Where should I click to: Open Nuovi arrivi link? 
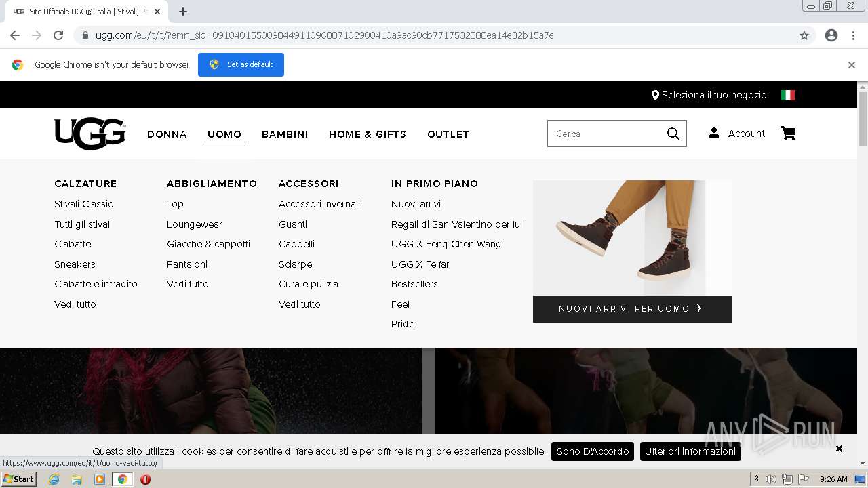(x=416, y=204)
